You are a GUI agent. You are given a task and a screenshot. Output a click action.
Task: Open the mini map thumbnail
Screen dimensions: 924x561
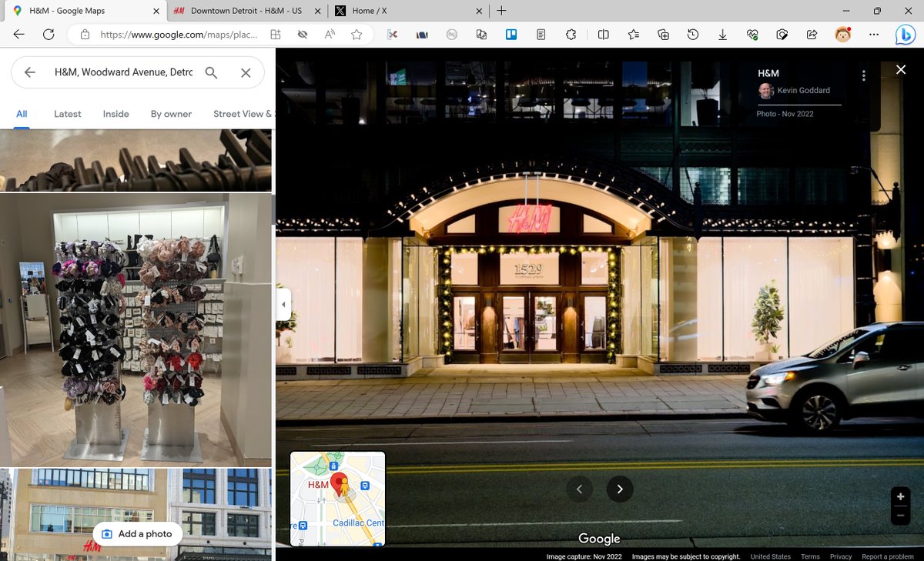tap(337, 499)
